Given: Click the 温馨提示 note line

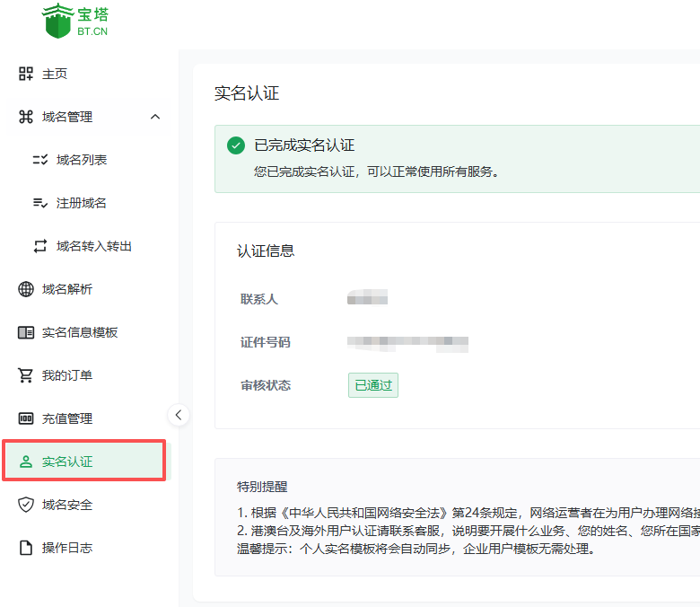Looking at the screenshot, I should (x=416, y=549).
